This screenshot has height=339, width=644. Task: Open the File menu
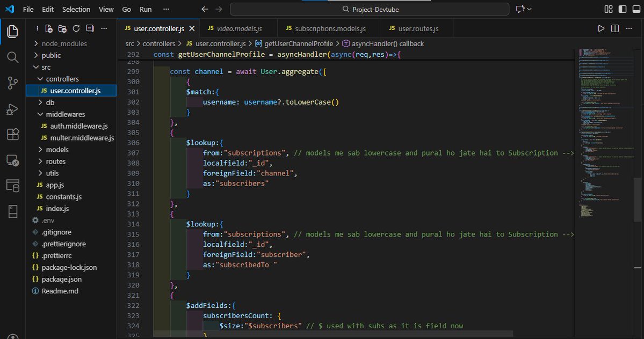click(x=28, y=9)
